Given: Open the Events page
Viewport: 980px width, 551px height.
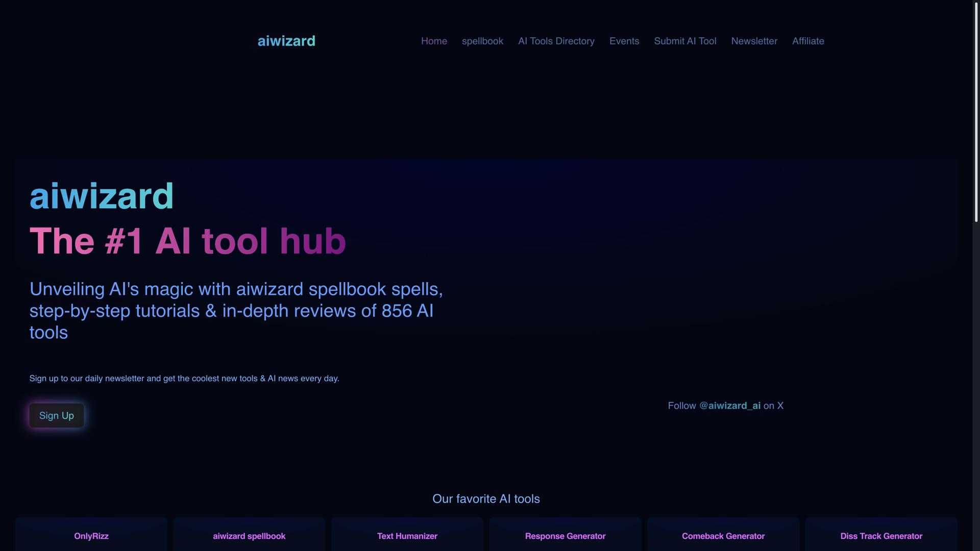Looking at the screenshot, I should point(624,41).
